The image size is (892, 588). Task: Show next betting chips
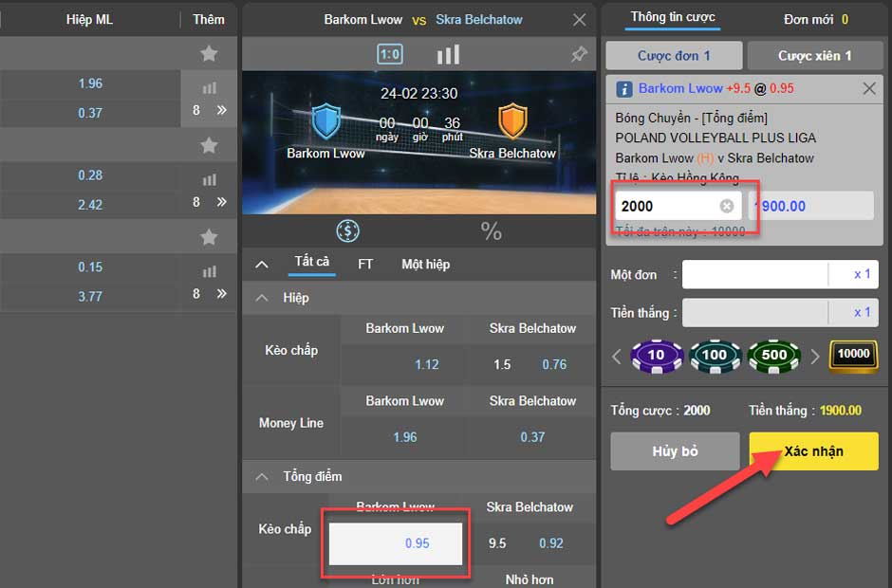814,357
